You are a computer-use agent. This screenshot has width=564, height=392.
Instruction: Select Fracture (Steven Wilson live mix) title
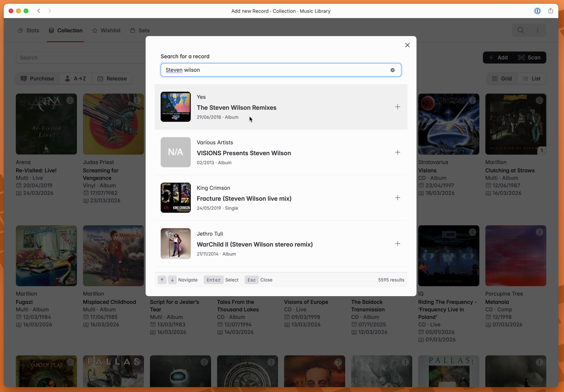point(244,198)
